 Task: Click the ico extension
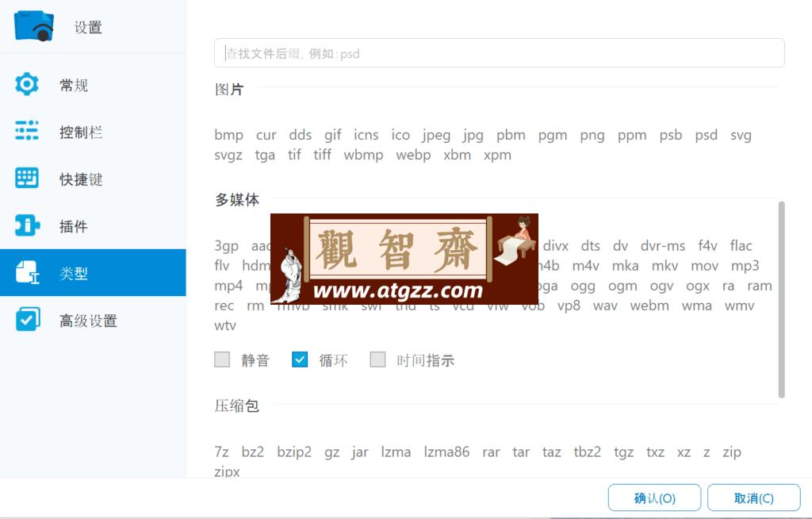[400, 135]
